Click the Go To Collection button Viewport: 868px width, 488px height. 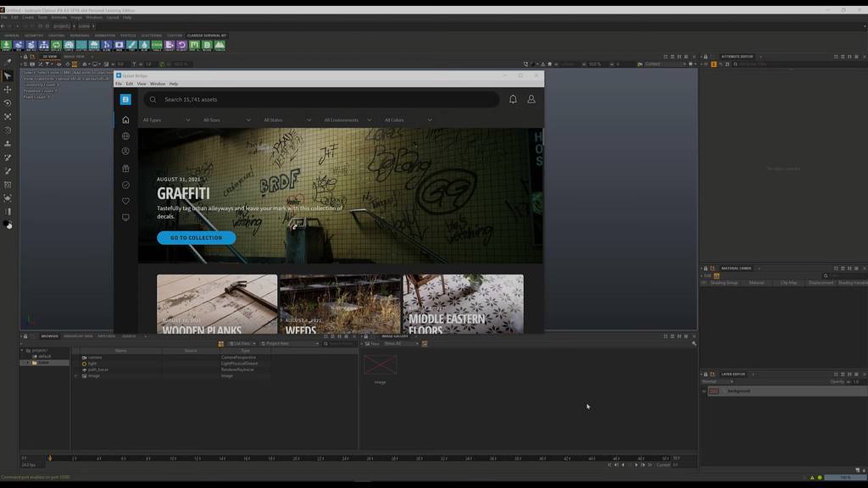[196, 238]
